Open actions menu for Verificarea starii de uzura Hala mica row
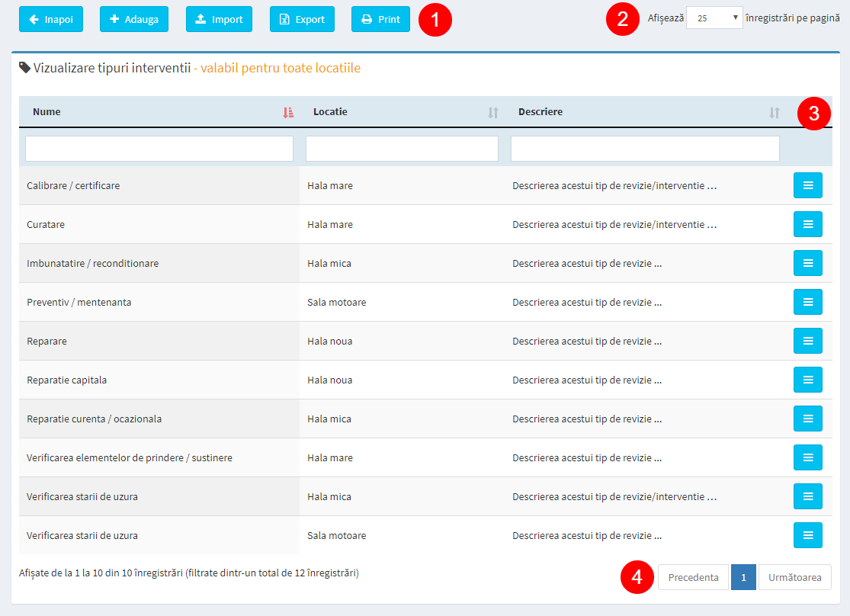Image resolution: width=850 pixels, height=616 pixels. (x=808, y=496)
